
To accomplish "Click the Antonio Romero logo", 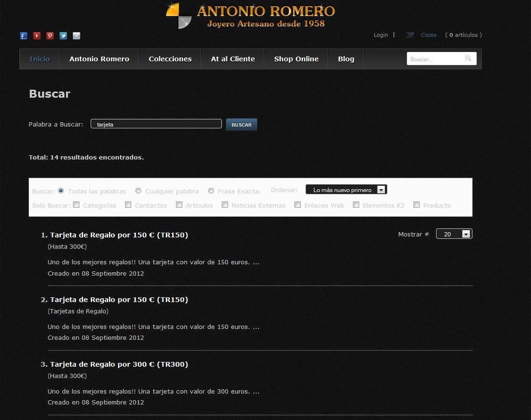I will tap(251, 15).
